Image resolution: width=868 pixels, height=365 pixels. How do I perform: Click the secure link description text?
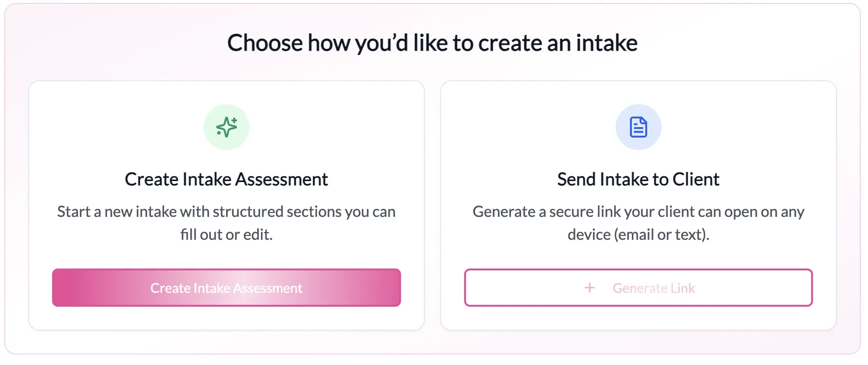(638, 223)
